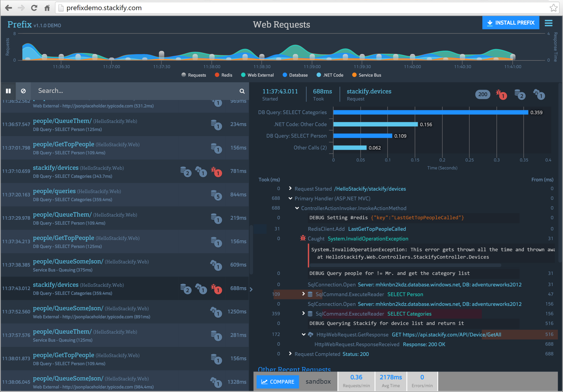563x392 pixels.
Task: Expand the SqlCommand.ExecuteReader SELECT Person entry
Action: click(x=304, y=294)
